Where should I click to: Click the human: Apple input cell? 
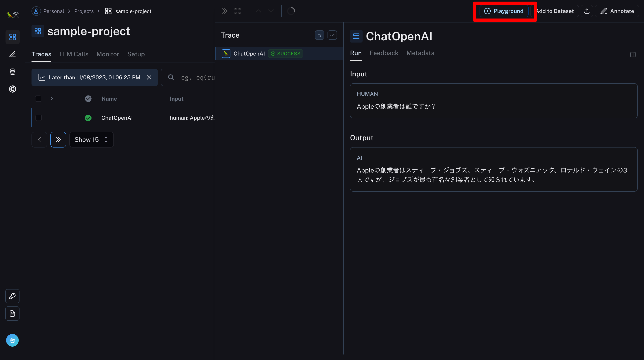[192, 118]
